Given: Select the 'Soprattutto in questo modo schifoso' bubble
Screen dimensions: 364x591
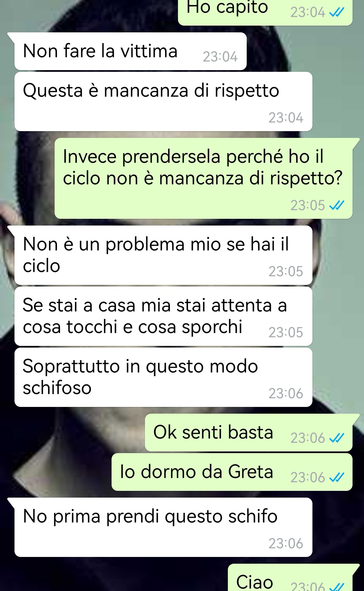Looking at the screenshot, I should tap(163, 377).
